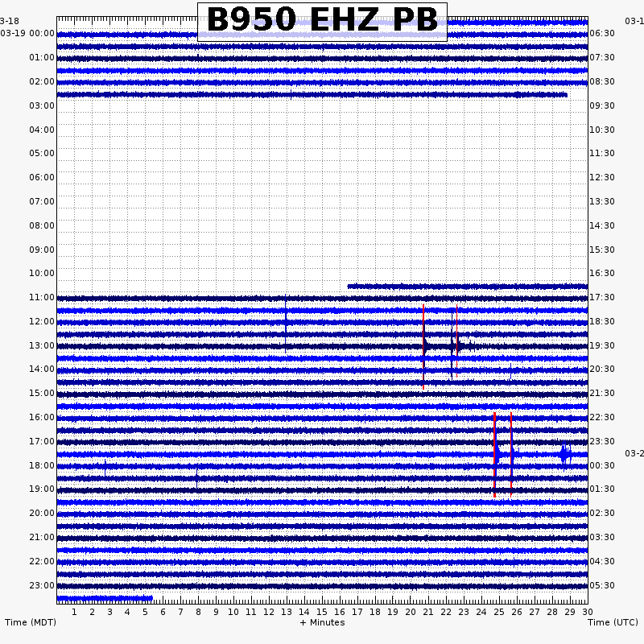This screenshot has width=644, height=644.
Task: Click the red marker before minute 26
Action: [511, 455]
